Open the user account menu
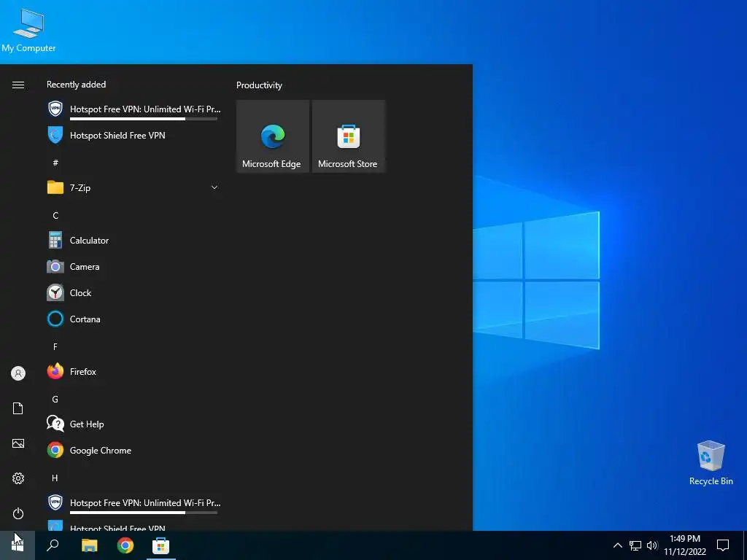The image size is (747, 560). pyautogui.click(x=18, y=373)
